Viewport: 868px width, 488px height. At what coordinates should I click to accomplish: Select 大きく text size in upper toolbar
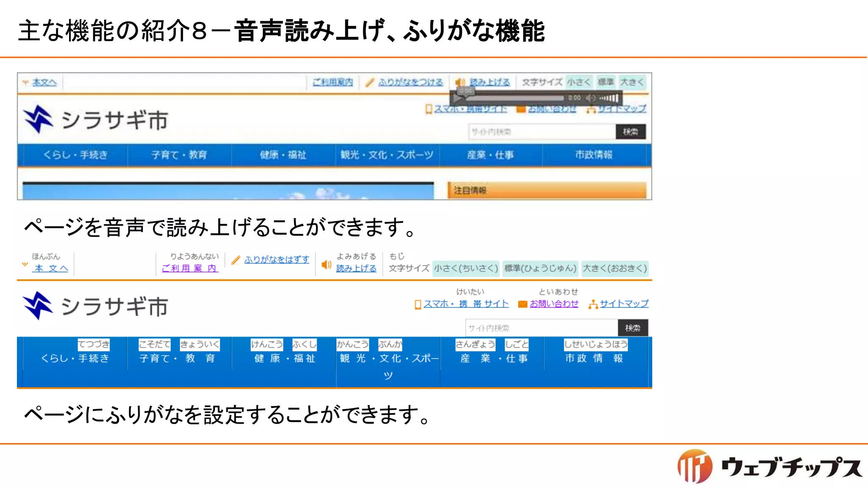(x=632, y=82)
